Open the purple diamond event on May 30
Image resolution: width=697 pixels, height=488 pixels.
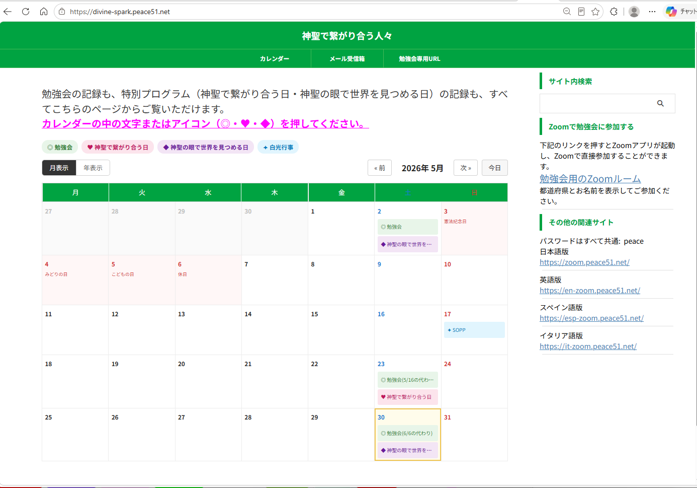pos(408,450)
